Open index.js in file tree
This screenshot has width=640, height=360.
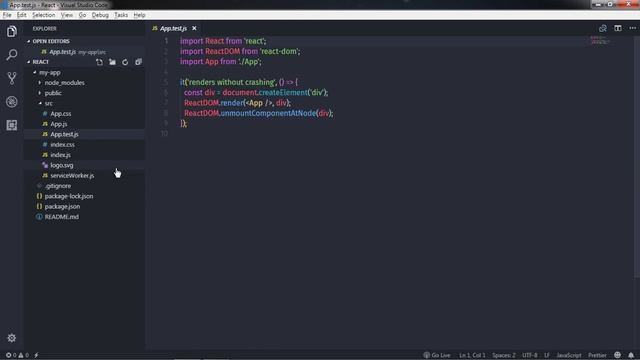tap(60, 155)
